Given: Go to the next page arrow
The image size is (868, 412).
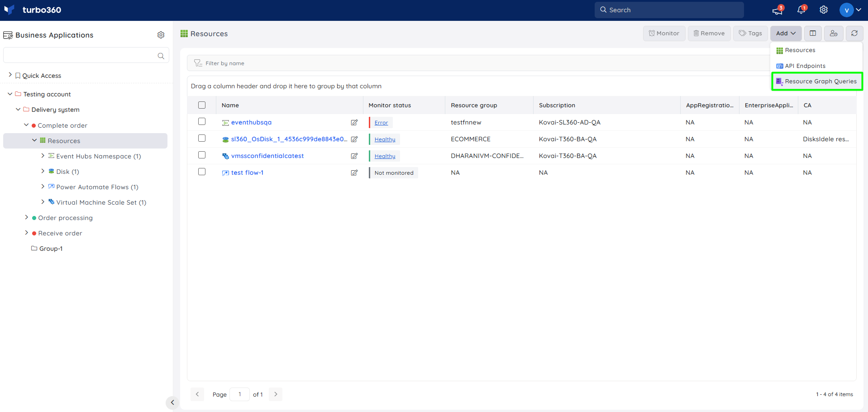Looking at the screenshot, I should (276, 394).
